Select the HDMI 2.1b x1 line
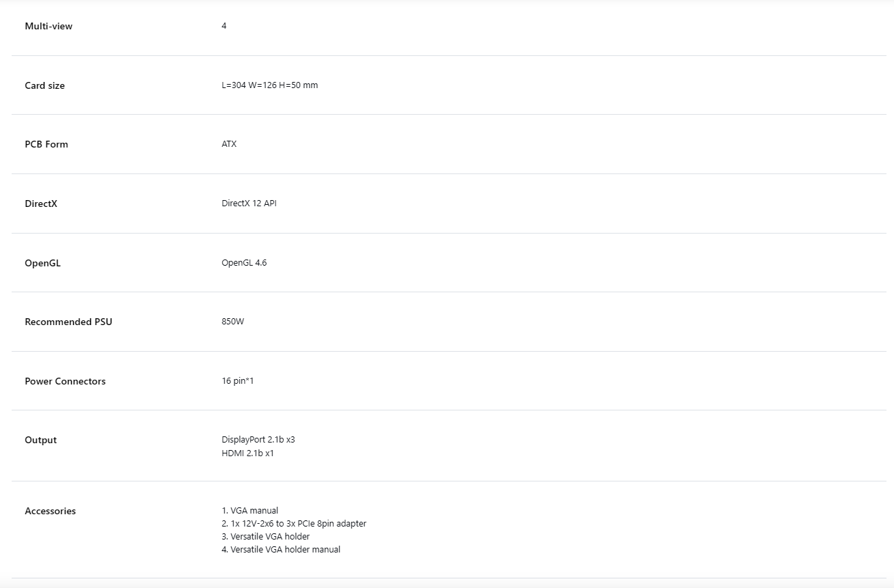This screenshot has height=588, width=894. [x=248, y=453]
